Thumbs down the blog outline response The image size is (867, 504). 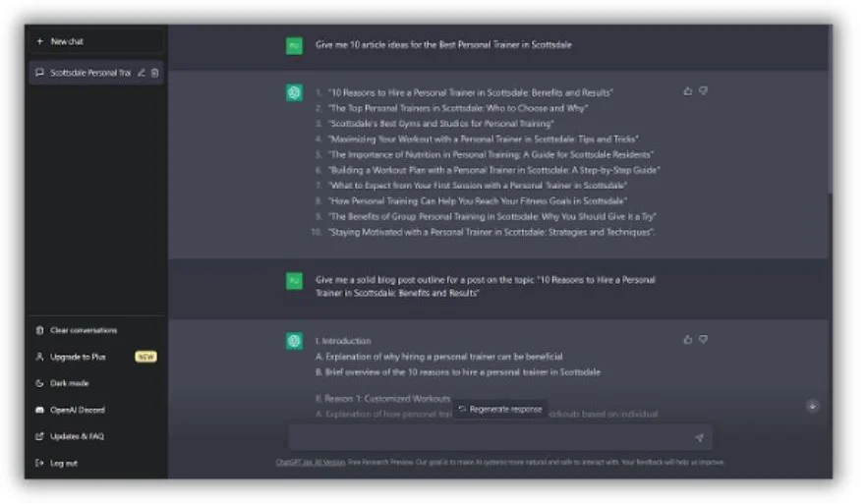(x=704, y=340)
